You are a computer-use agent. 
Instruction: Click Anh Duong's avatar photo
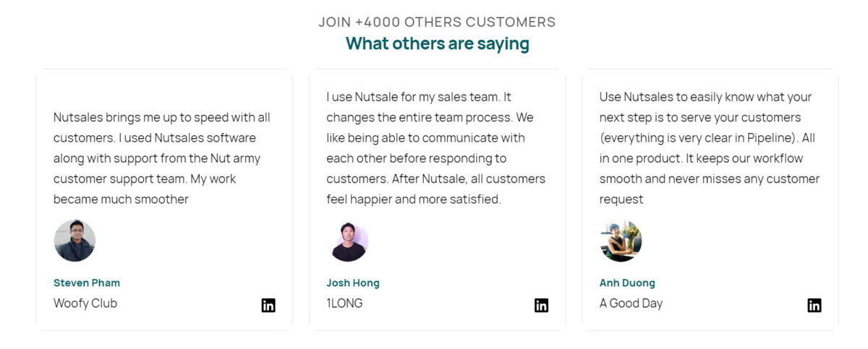coord(621,241)
